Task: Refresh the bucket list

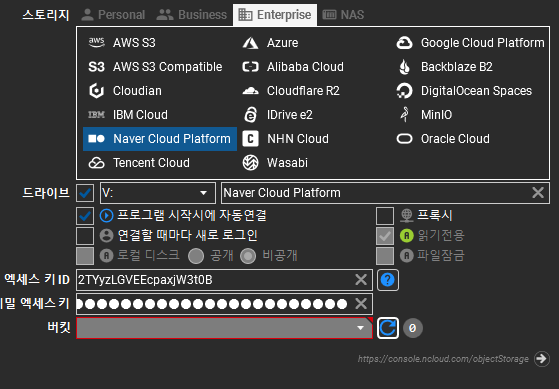Action: pos(388,328)
